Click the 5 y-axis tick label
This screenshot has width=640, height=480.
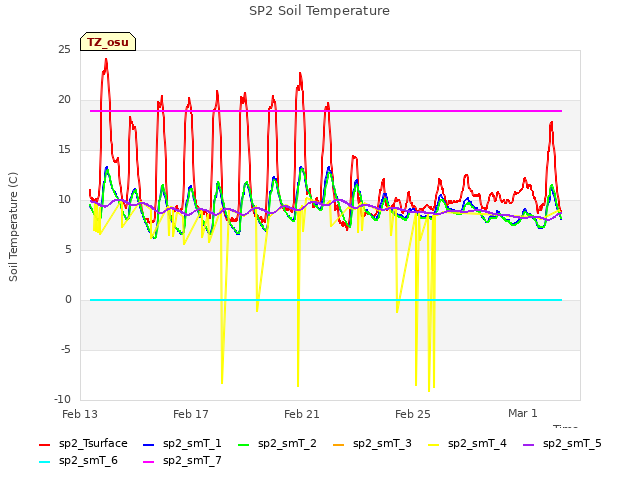pos(68,249)
